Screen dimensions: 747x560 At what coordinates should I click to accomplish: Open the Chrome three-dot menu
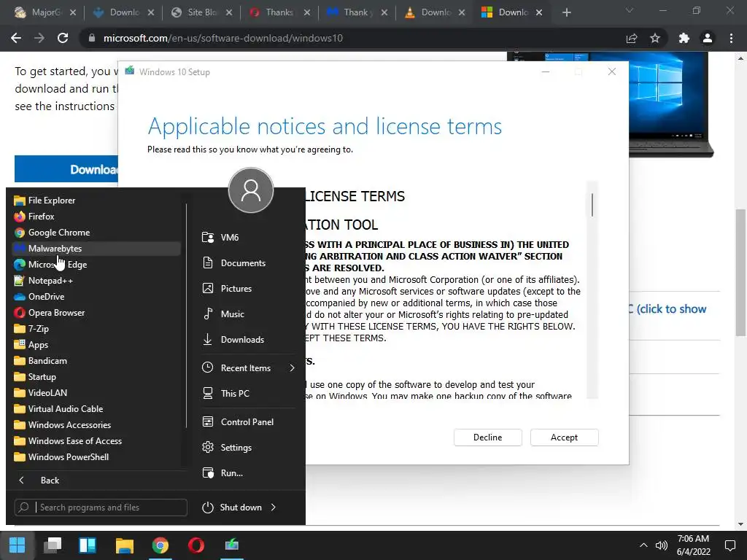[x=731, y=38]
